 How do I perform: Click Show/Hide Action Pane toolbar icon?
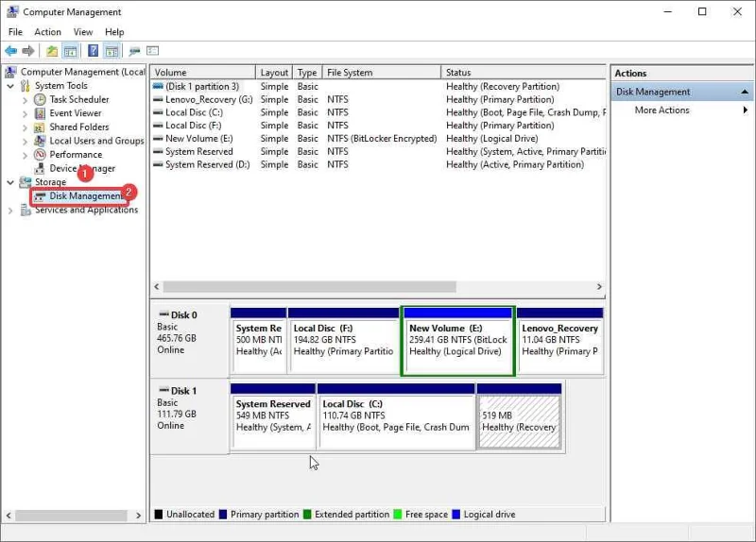pos(112,51)
